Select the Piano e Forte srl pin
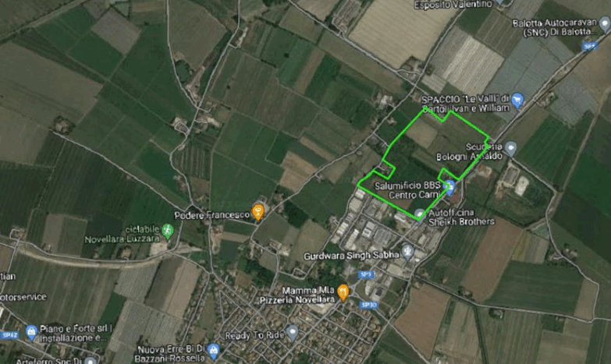The width and height of the screenshot is (611, 364). coord(31,332)
